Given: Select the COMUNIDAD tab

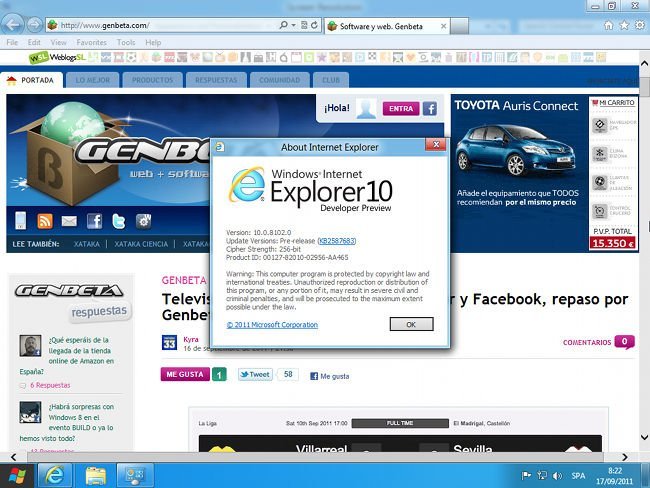Looking at the screenshot, I should [279, 80].
